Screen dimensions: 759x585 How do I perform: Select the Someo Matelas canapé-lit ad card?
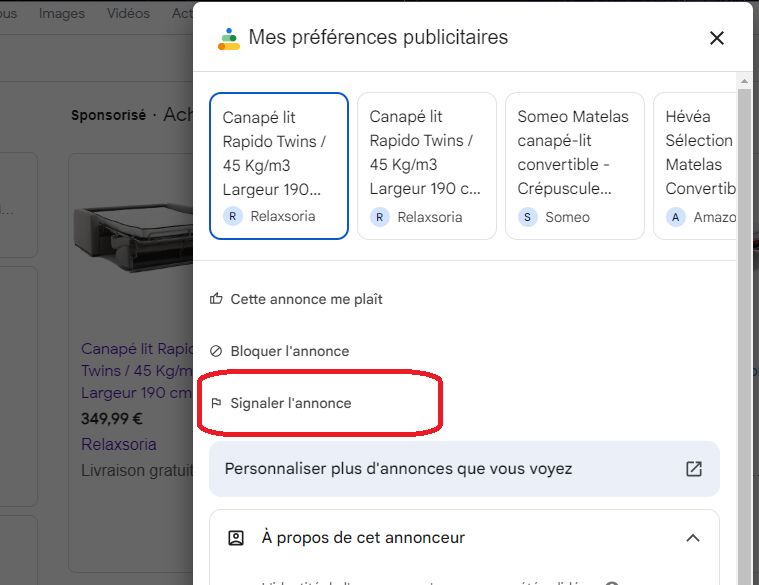[x=575, y=166]
